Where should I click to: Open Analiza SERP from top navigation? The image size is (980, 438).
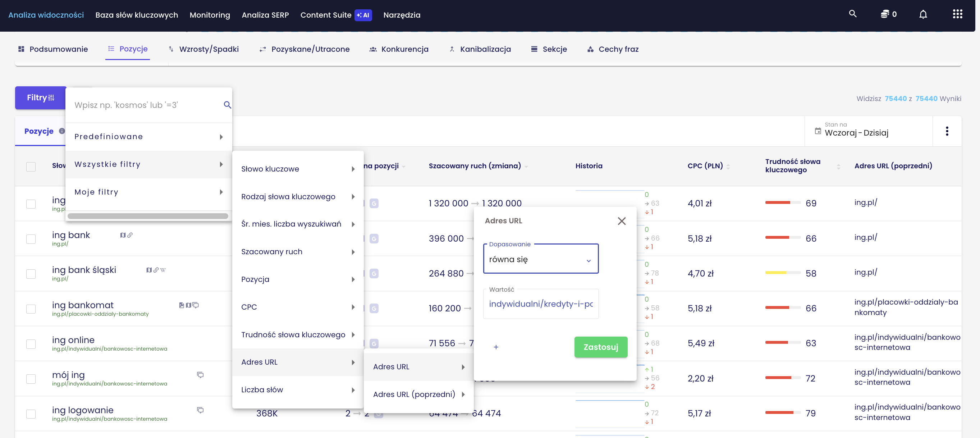tap(265, 15)
